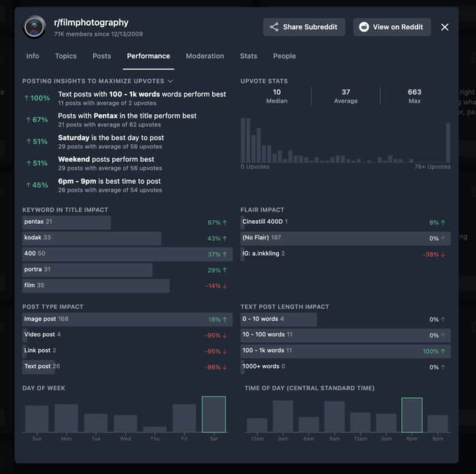Screen dimensions: 476x474
Task: Select the 6pm bar in Time of Day chart
Action: (411, 414)
